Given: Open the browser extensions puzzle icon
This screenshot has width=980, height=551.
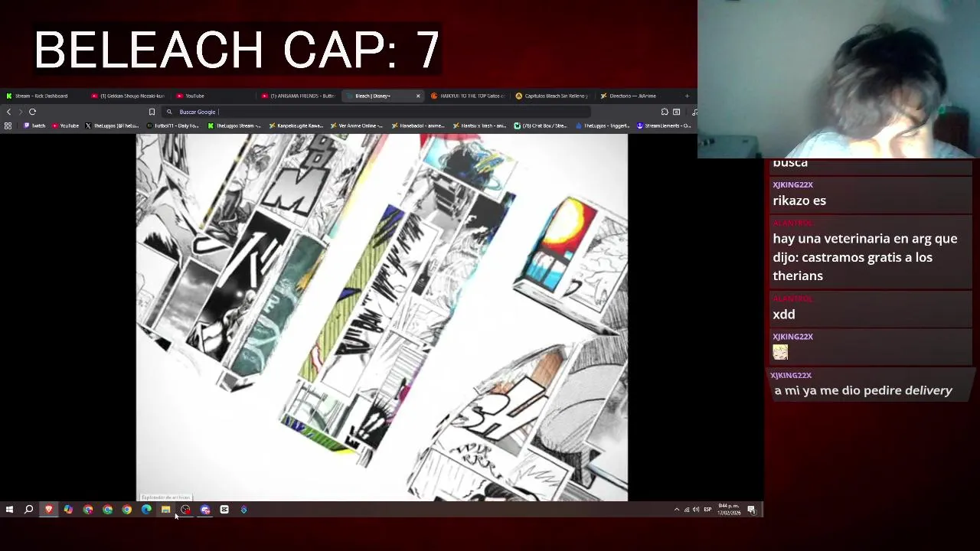Looking at the screenshot, I should (x=665, y=112).
